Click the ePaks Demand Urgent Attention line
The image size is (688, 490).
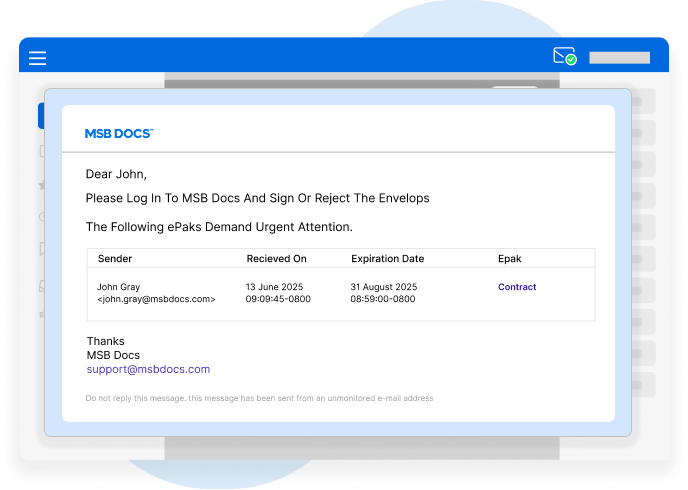219,227
